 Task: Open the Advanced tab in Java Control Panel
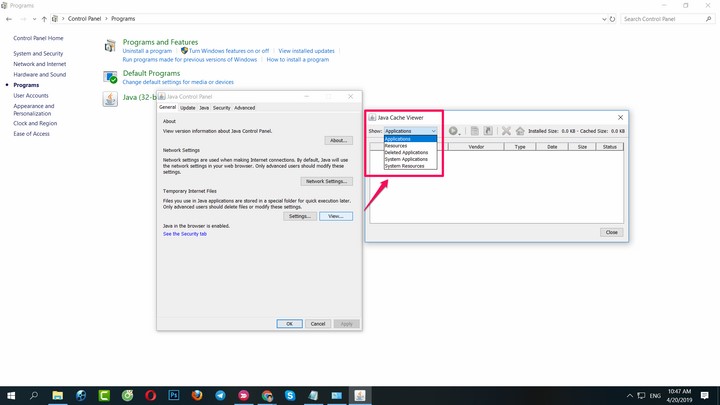pos(244,108)
